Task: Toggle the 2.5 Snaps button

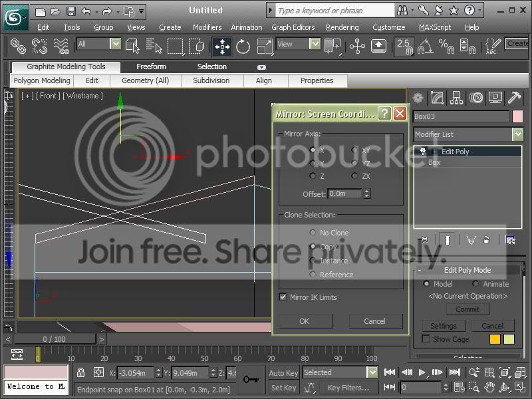Action: coord(404,47)
